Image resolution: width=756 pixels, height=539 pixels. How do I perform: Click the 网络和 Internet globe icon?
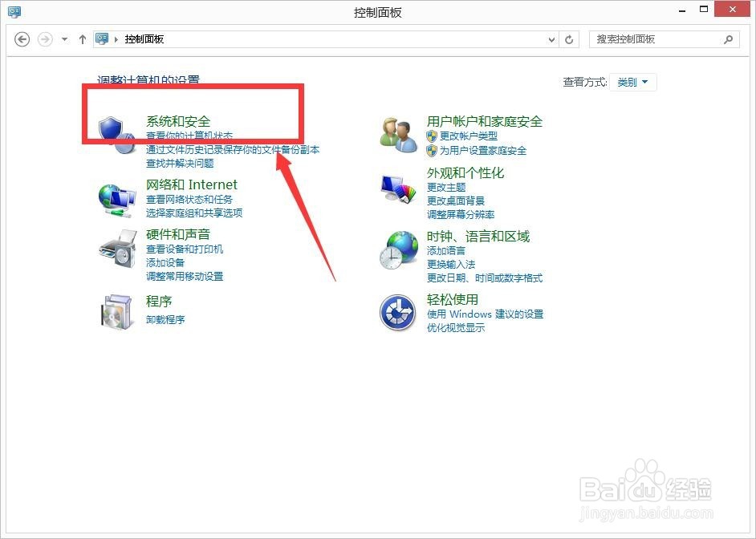(x=117, y=197)
